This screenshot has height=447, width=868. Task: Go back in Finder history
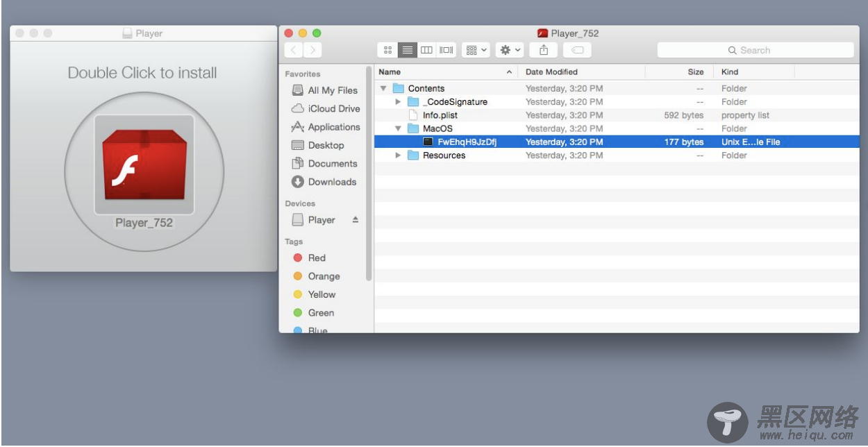(x=294, y=50)
